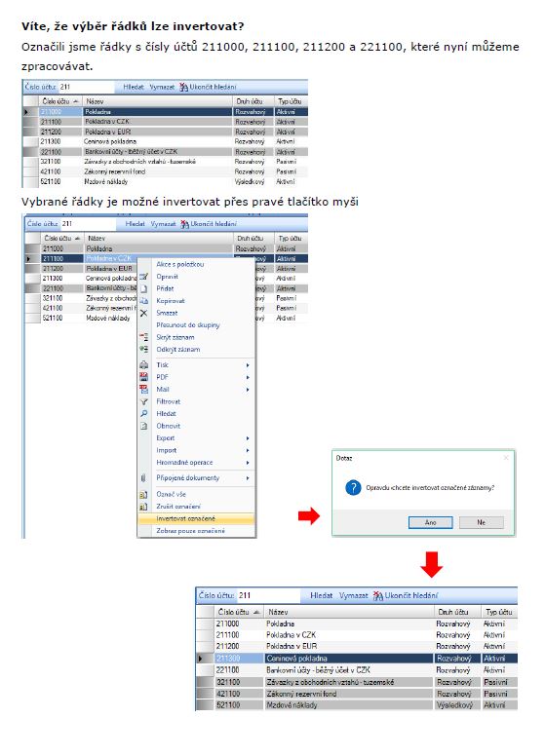Click Akce s položkou menu header
Screen dimensions: 545x756
coord(180,264)
